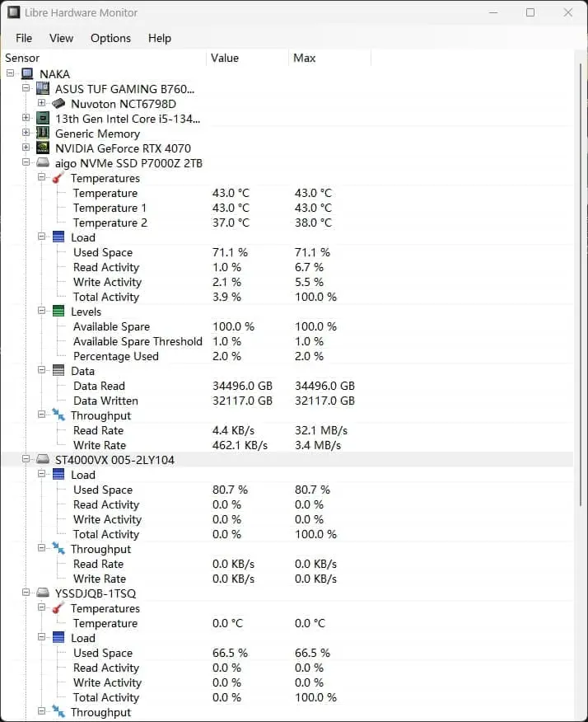This screenshot has height=722, width=588.
Task: Click the Max column header
Action: coord(329,58)
